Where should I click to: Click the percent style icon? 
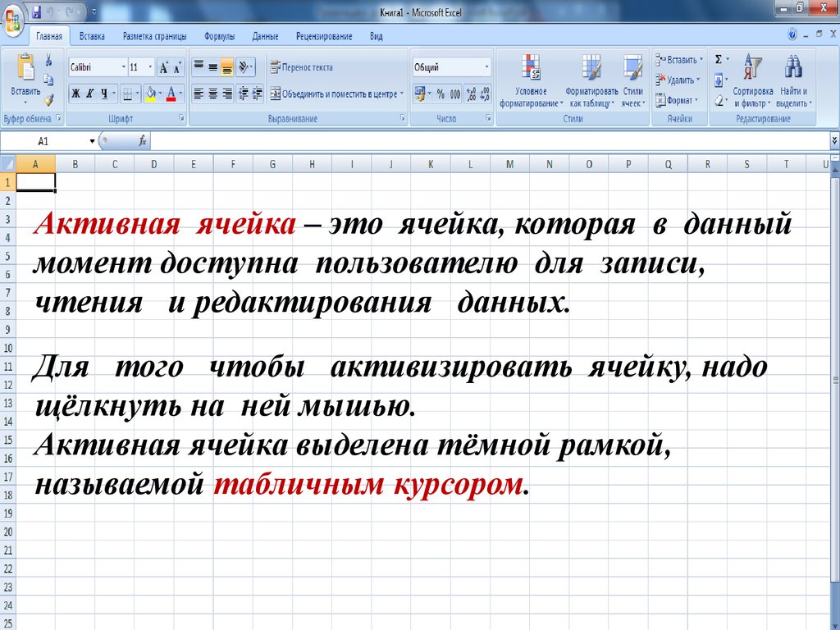(x=440, y=94)
